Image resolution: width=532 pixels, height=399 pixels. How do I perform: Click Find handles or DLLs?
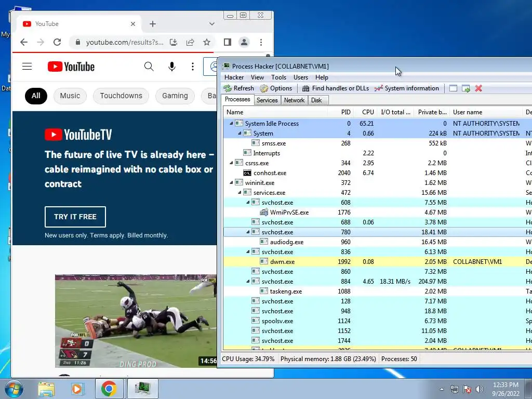tap(336, 88)
